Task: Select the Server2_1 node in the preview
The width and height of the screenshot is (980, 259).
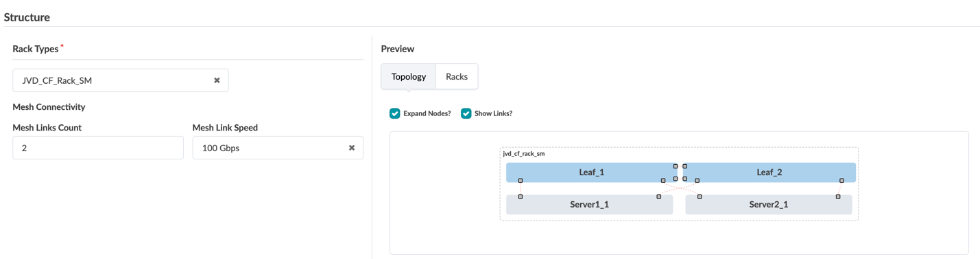Action: [x=769, y=205]
